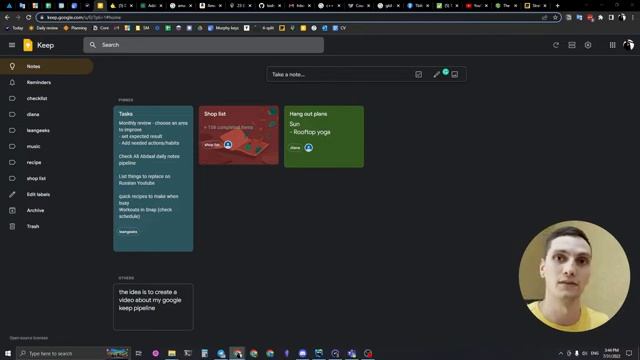Open the leangeeks label
The width and height of the screenshot is (640, 360).
coord(47,130)
